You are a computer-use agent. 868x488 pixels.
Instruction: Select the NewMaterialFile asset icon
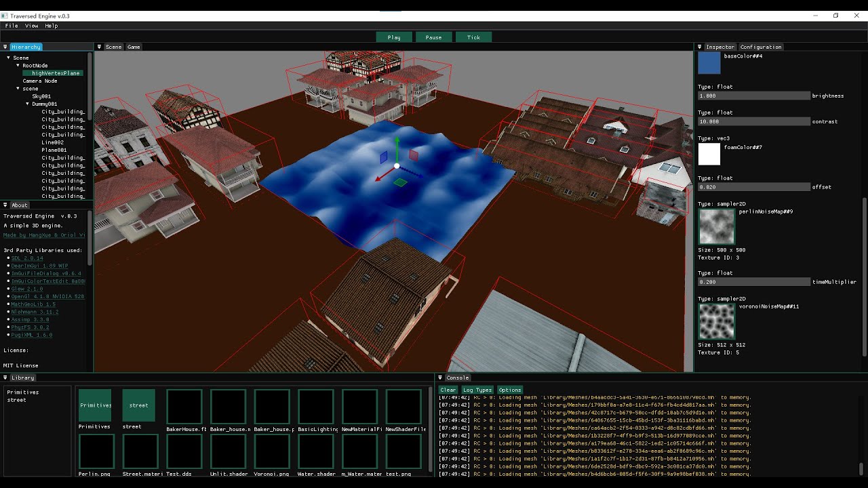pyautogui.click(x=360, y=407)
